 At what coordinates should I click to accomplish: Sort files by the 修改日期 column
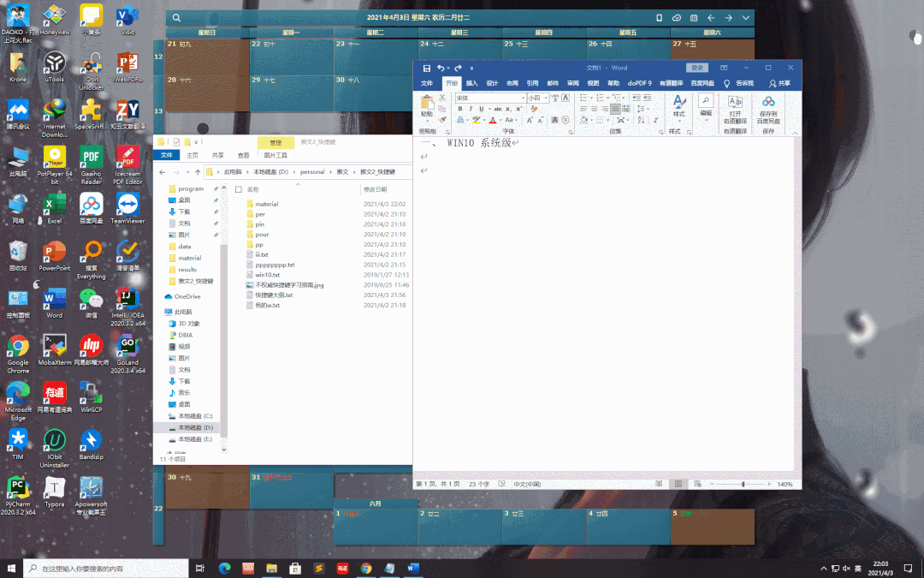coord(376,189)
